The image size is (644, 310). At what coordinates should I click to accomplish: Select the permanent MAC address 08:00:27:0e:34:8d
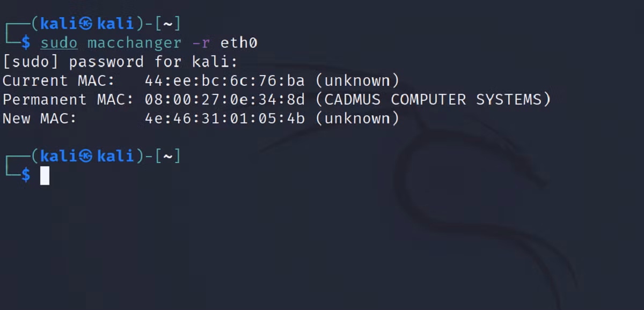coord(224,100)
